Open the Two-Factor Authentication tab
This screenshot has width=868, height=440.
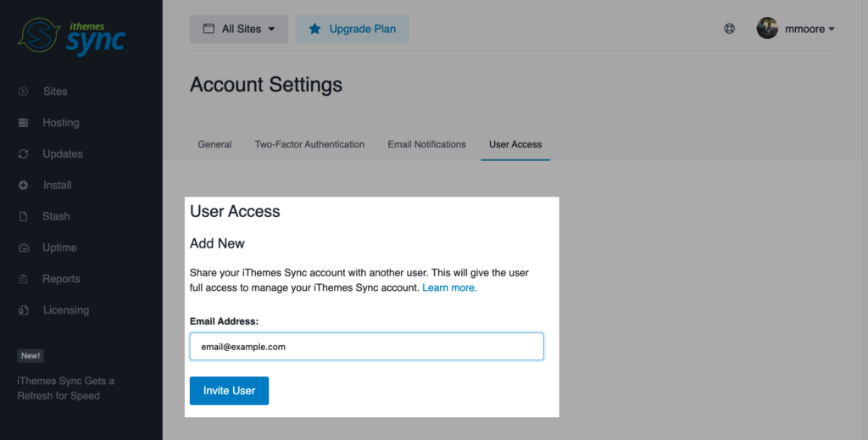pos(309,144)
